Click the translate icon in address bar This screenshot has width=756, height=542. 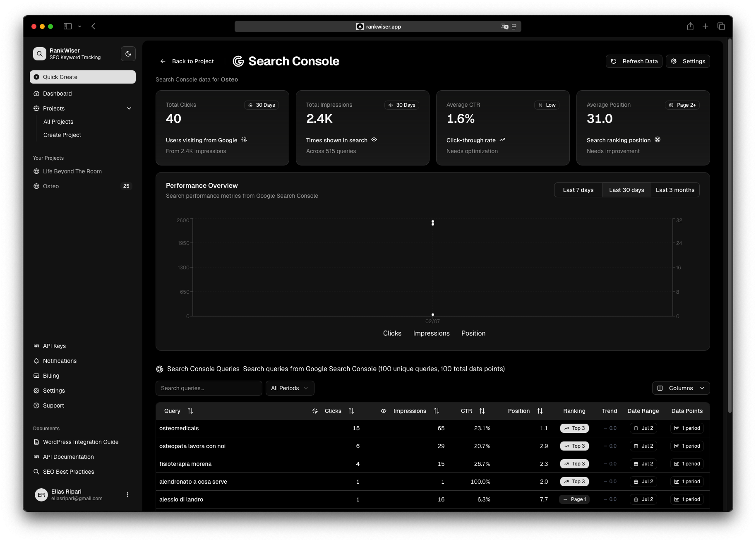pyautogui.click(x=504, y=26)
